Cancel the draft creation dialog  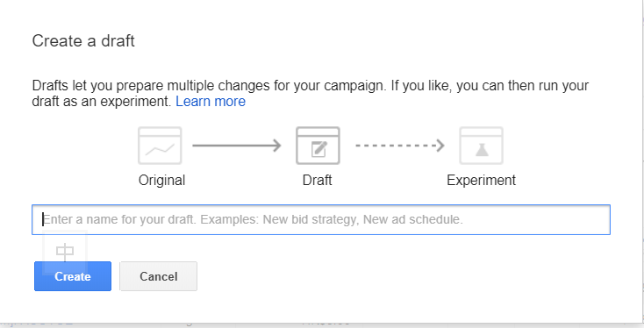coord(158,276)
